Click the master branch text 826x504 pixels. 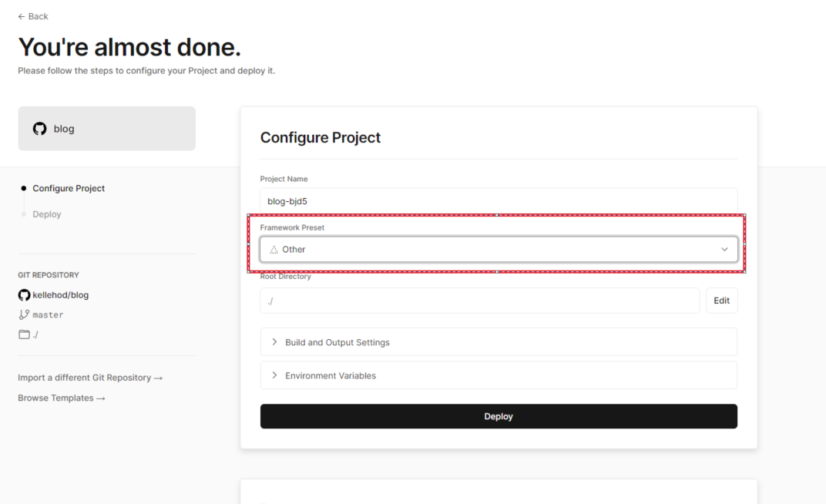(x=48, y=315)
